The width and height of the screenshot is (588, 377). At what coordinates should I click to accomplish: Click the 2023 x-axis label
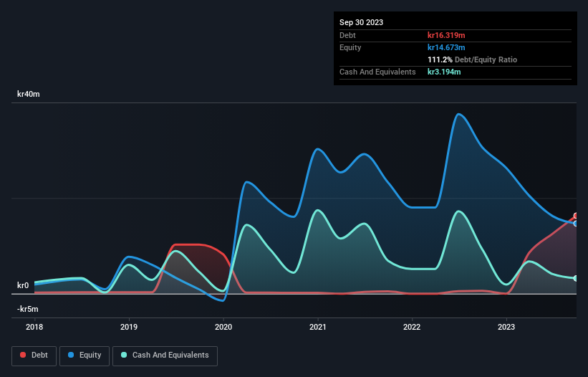[x=506, y=327]
